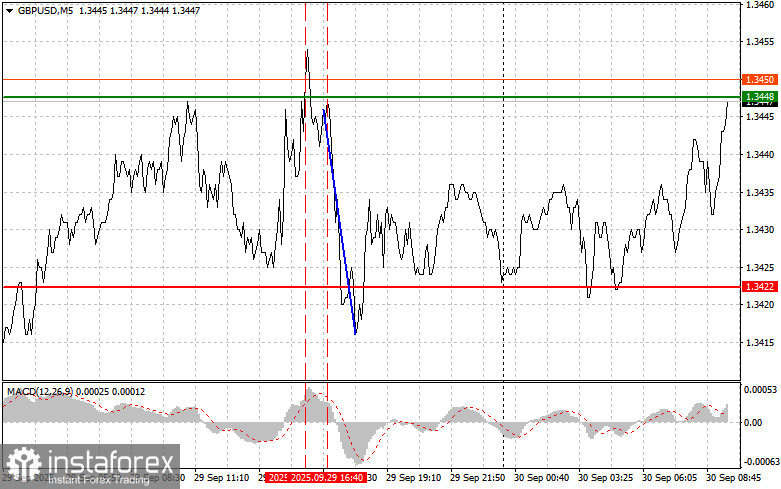Click the 29 Sep 19:10 time label
The image size is (781, 489).
pyautogui.click(x=413, y=478)
